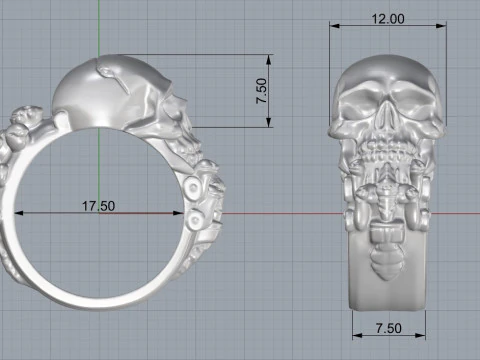Select the 17.50 inner diameter dimension text
Viewport: 480px width, 360px height.
[x=99, y=206]
